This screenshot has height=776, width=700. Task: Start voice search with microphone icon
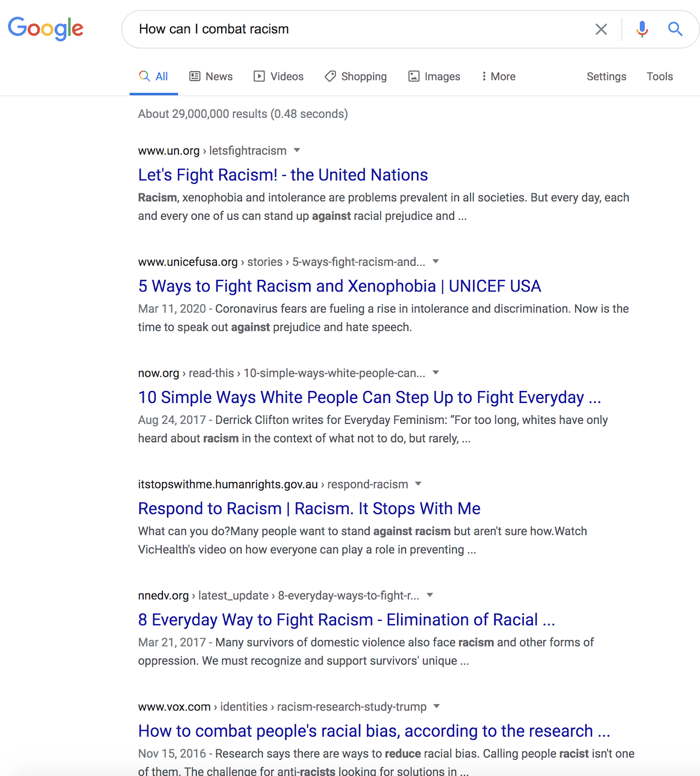point(642,30)
